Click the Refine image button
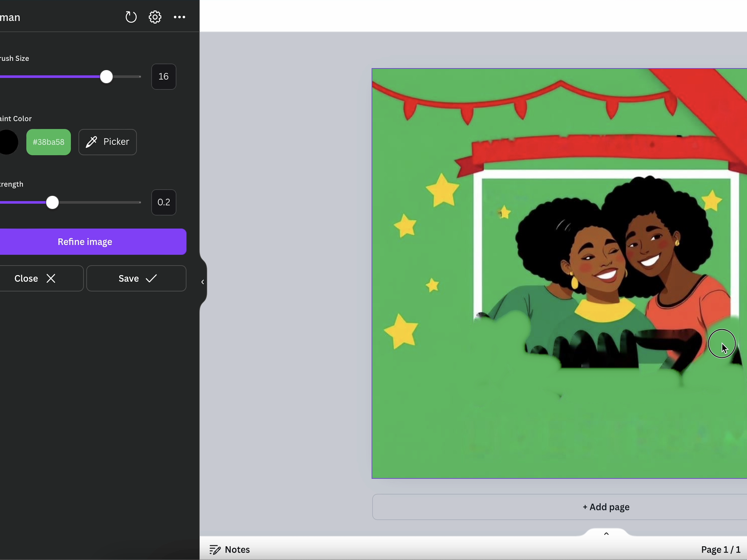The height and width of the screenshot is (560, 747). click(x=85, y=242)
